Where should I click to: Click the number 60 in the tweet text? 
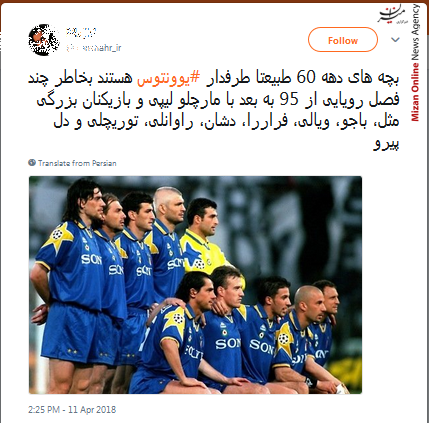[x=306, y=78]
